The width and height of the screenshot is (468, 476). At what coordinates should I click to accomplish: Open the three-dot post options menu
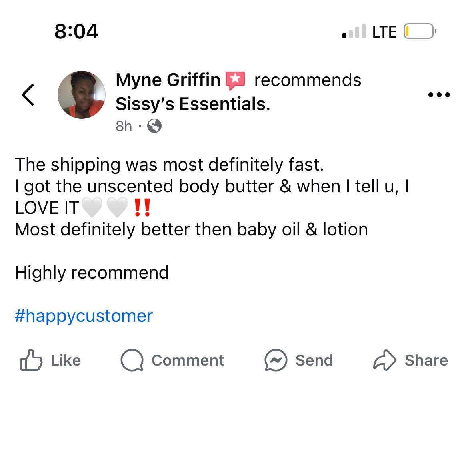[439, 95]
